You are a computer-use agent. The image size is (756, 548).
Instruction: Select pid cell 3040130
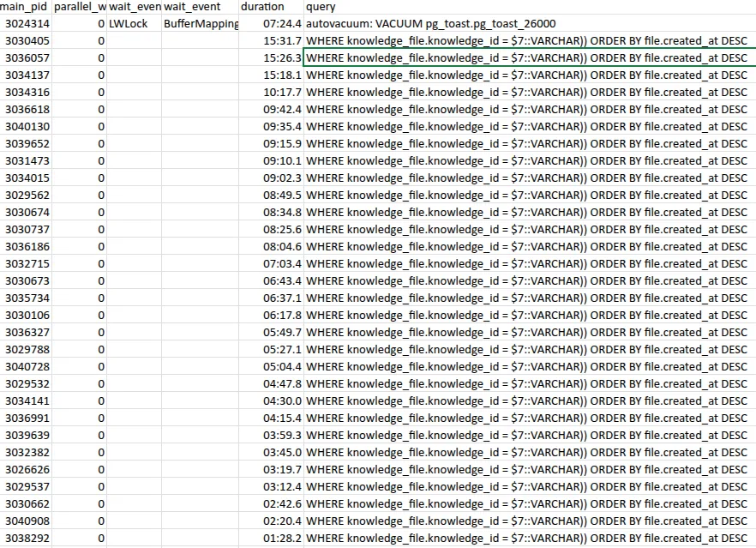coord(26,126)
